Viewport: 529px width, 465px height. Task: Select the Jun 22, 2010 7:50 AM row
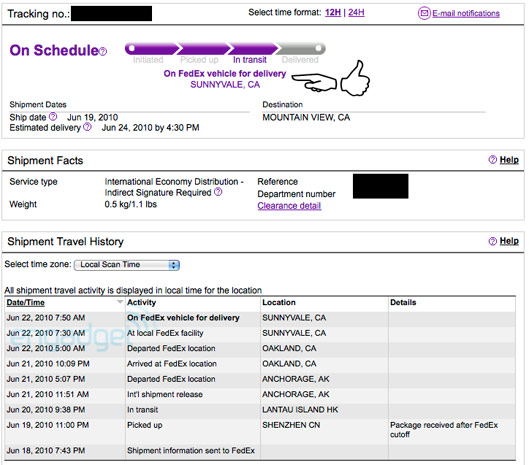pos(260,318)
